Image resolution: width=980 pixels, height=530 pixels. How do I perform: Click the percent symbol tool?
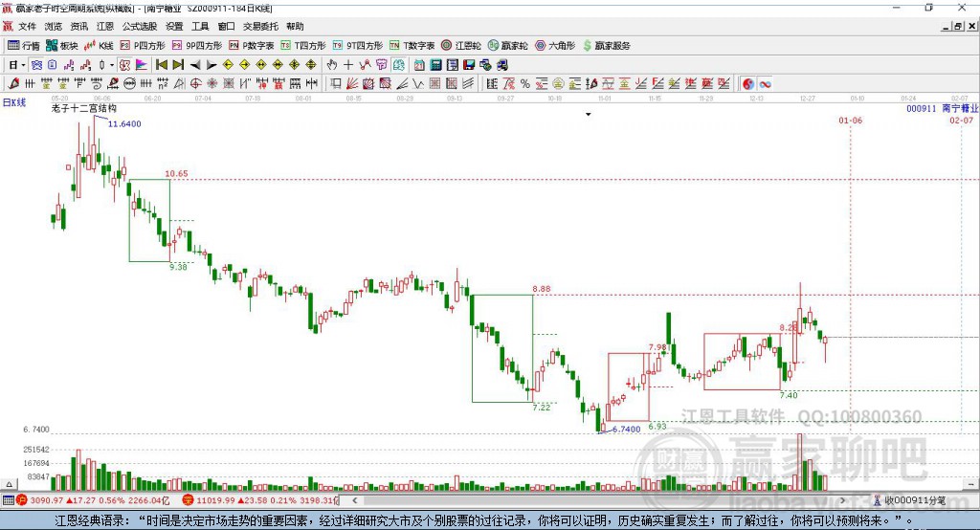pos(525,84)
